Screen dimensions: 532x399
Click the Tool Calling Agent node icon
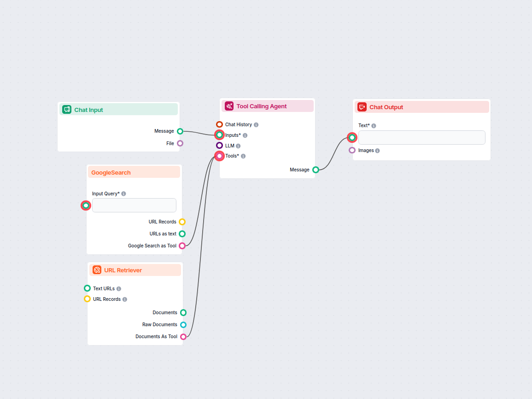[229, 106]
